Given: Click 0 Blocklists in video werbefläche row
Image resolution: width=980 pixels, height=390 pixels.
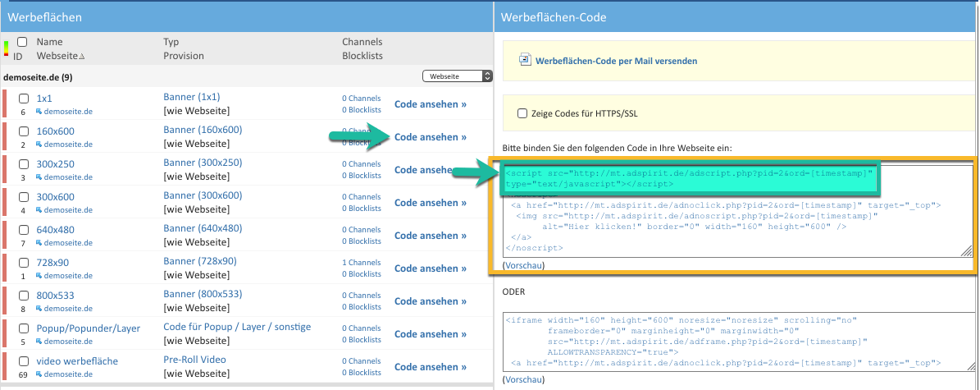Looking at the screenshot, I should point(362,373).
